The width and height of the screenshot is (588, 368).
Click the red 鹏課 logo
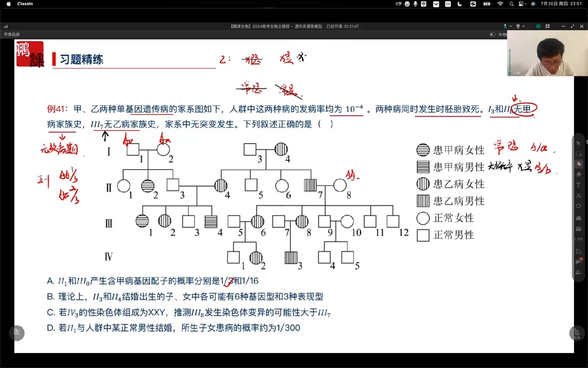click(x=30, y=54)
